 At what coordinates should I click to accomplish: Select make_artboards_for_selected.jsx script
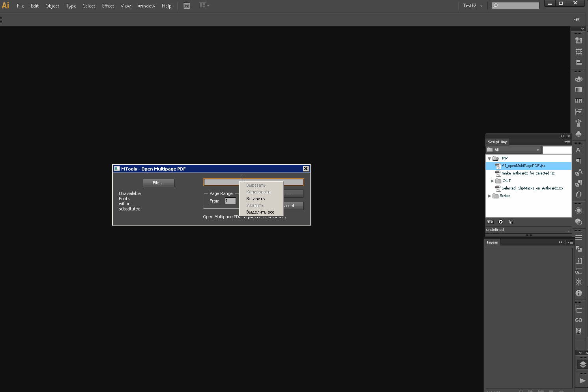coord(528,173)
